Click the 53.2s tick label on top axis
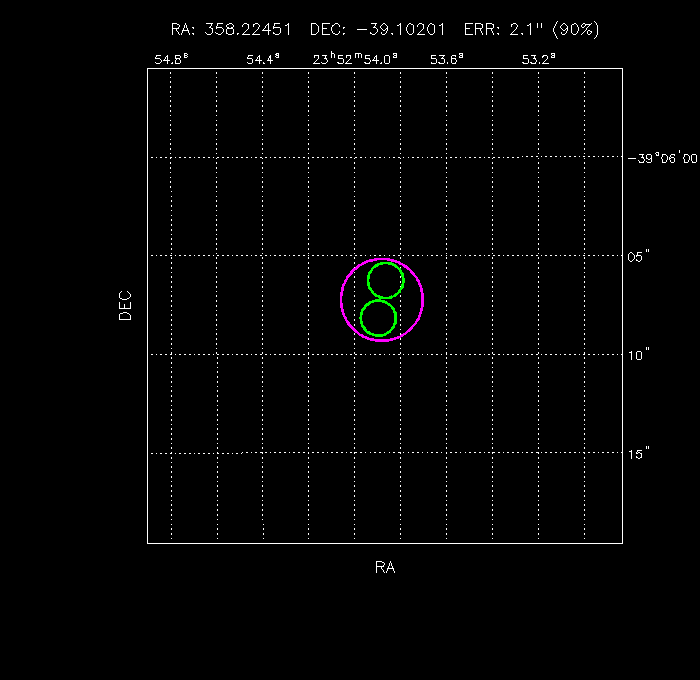 (539, 60)
